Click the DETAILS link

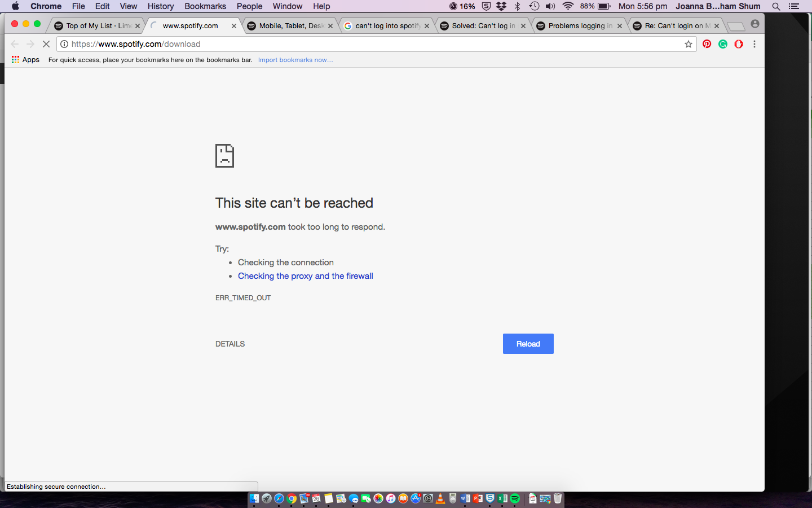pyautogui.click(x=230, y=344)
